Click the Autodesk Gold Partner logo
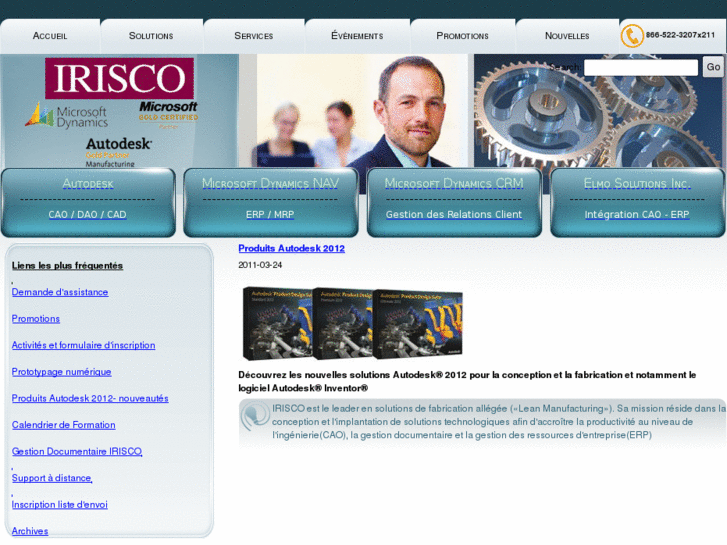Viewport: 727px width, 545px height. tap(118, 152)
